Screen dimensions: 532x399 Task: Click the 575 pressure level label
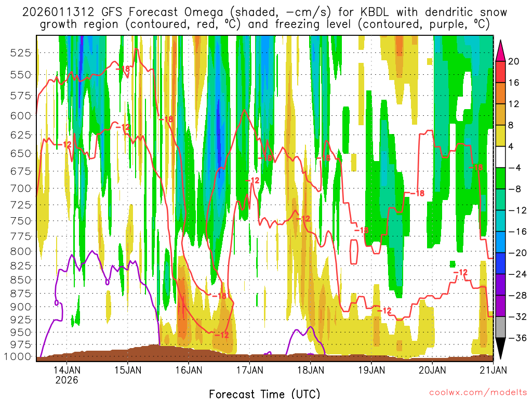(x=20, y=96)
